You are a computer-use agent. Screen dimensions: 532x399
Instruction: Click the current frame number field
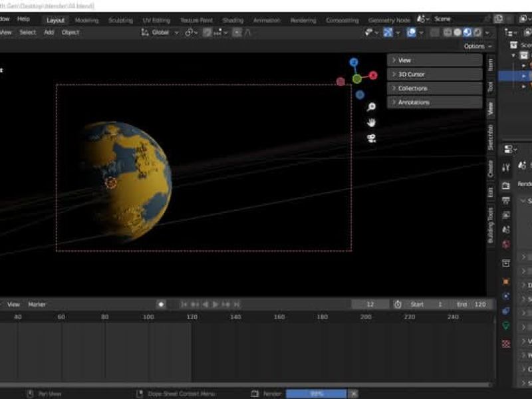[370, 305]
